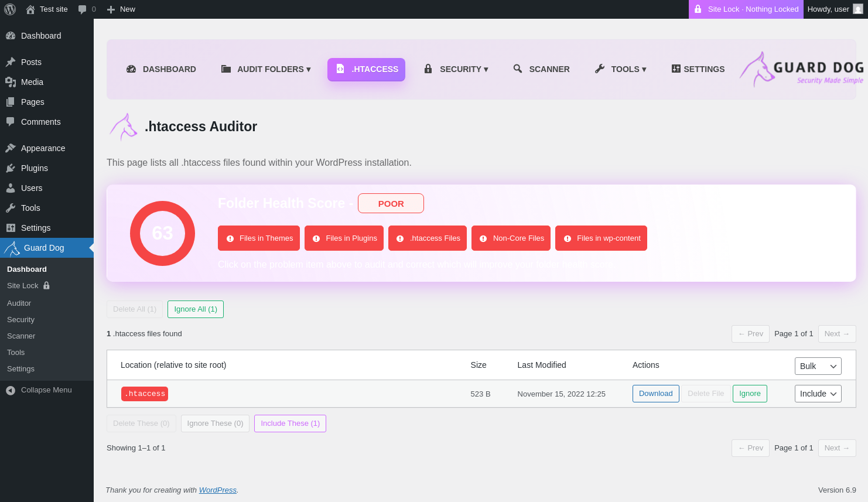Open the comments bubble icon in admin bar

coord(82,9)
